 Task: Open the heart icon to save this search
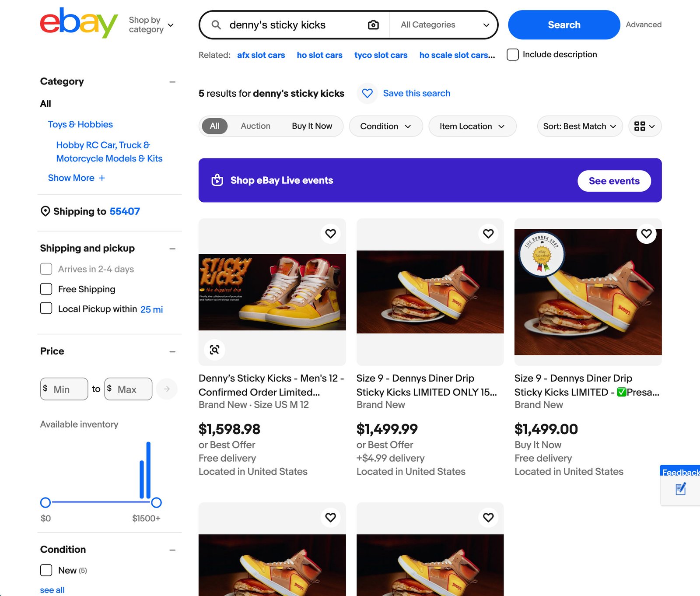pyautogui.click(x=367, y=93)
